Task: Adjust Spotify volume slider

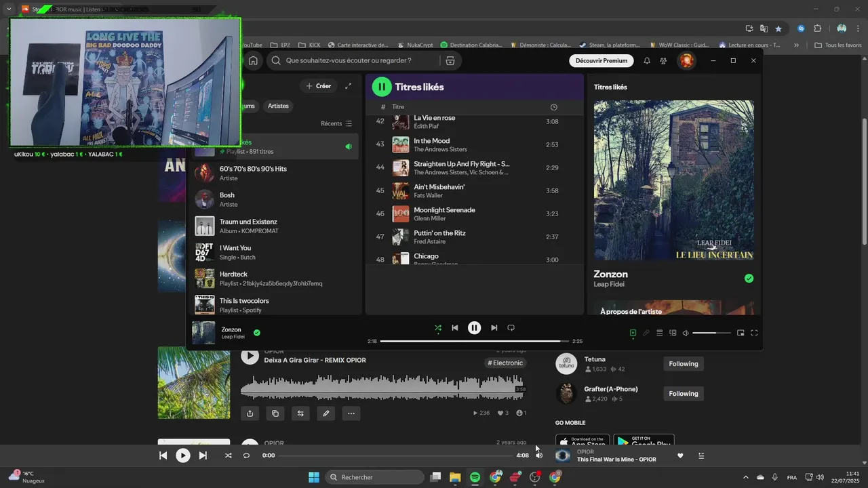Action: tap(711, 333)
